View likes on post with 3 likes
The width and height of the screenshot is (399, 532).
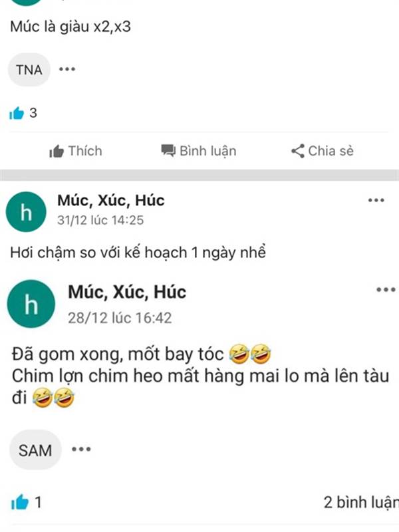tap(23, 113)
